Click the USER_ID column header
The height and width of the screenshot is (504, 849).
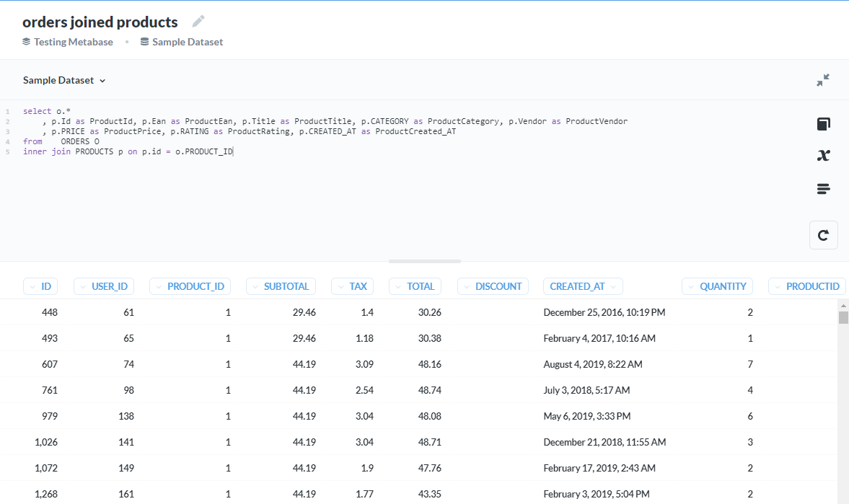click(104, 286)
